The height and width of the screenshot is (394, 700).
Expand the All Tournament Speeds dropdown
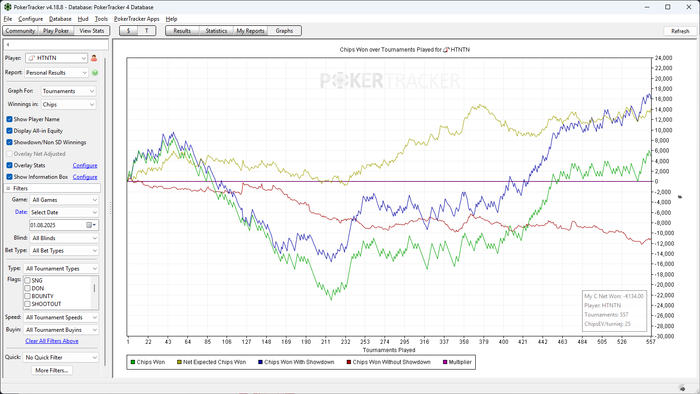(x=61, y=317)
